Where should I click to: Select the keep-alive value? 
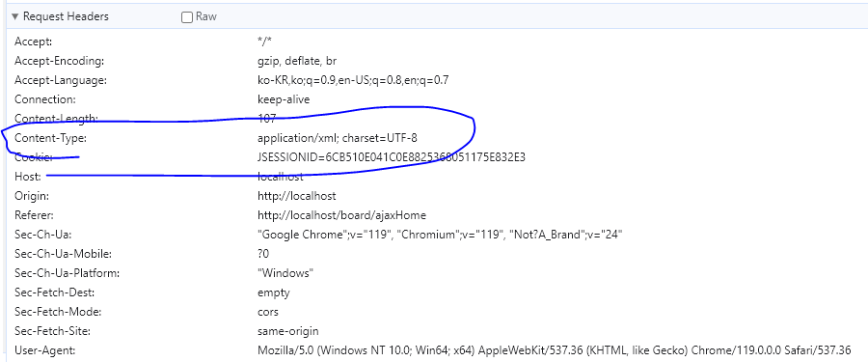tap(284, 99)
